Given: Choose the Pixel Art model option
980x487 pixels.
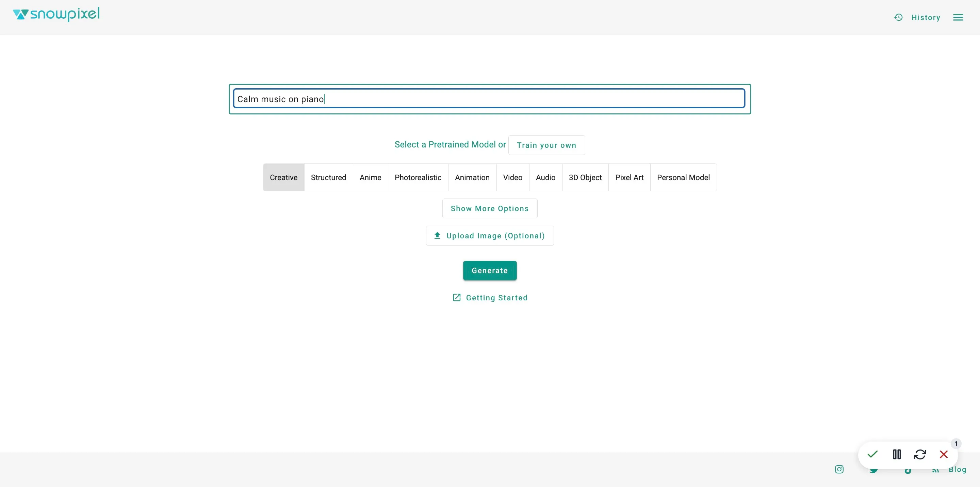Looking at the screenshot, I should [x=629, y=177].
